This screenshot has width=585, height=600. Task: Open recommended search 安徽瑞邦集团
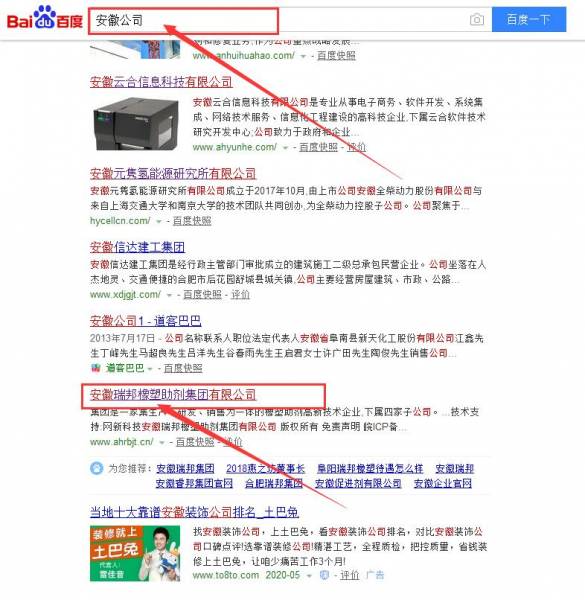click(x=185, y=468)
